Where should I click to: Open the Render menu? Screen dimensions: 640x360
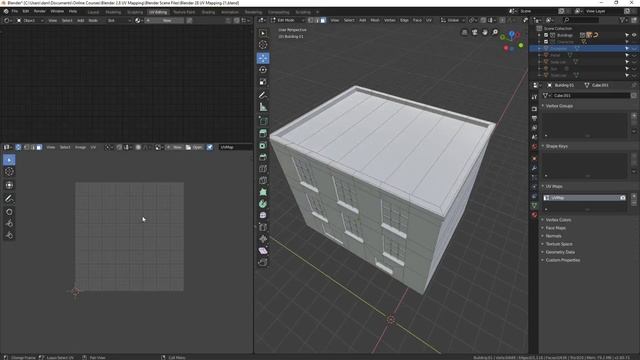[x=40, y=11]
